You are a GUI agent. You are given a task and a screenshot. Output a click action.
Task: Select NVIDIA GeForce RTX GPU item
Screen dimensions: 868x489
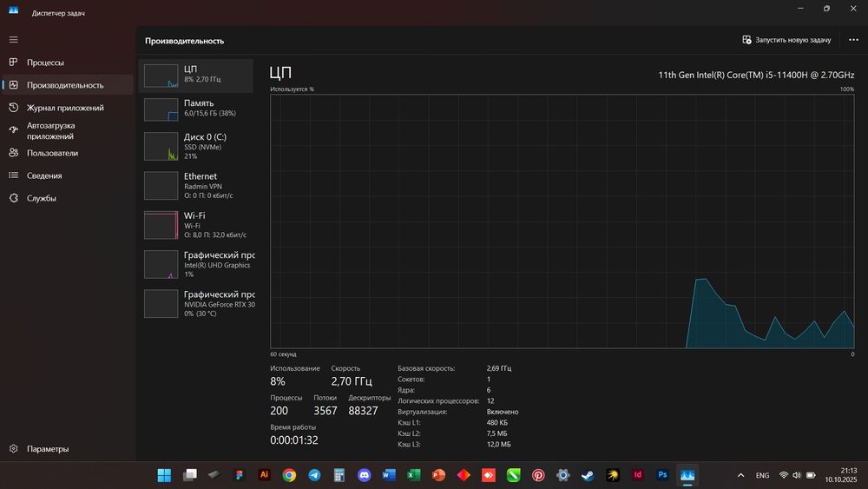pos(196,303)
